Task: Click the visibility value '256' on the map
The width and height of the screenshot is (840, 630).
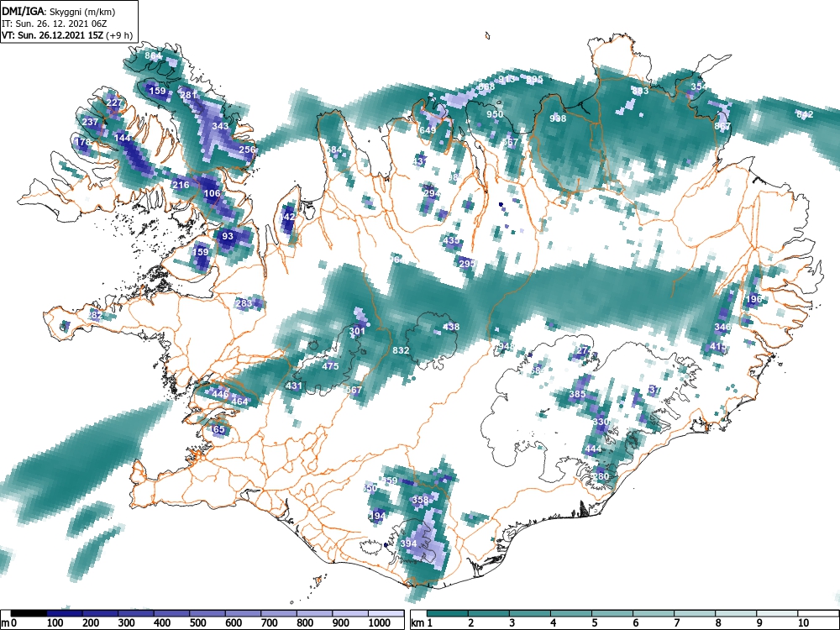Action: (x=247, y=150)
